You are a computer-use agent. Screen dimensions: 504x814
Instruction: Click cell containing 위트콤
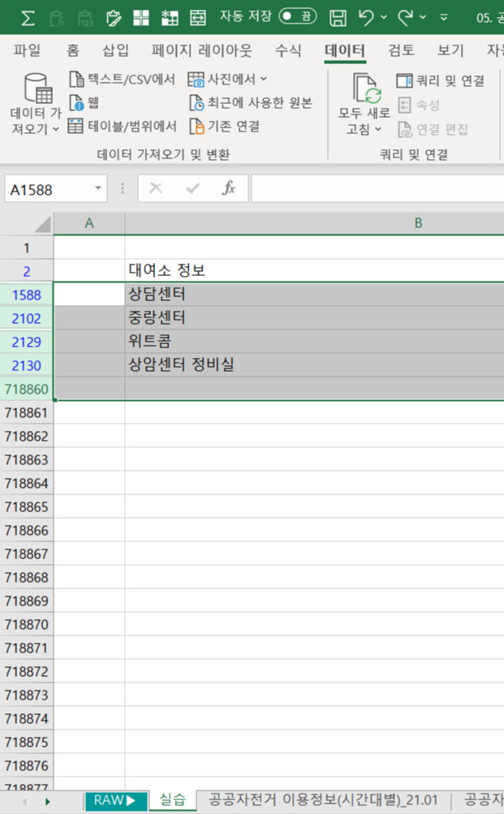pos(315,342)
